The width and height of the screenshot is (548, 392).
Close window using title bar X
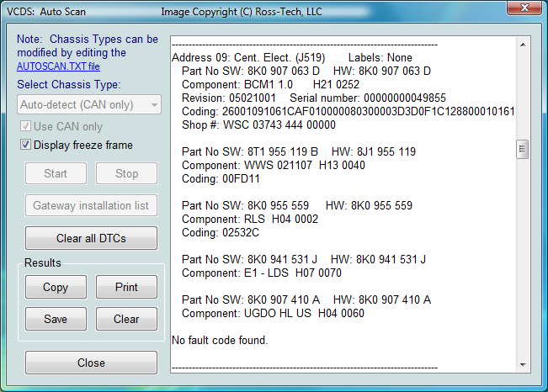pyautogui.click(x=524, y=8)
